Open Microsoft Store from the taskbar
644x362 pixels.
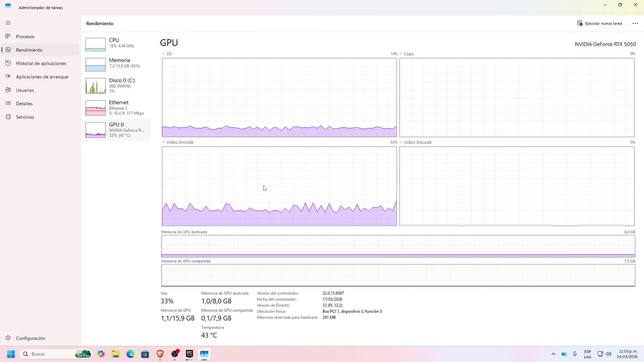[x=145, y=354]
